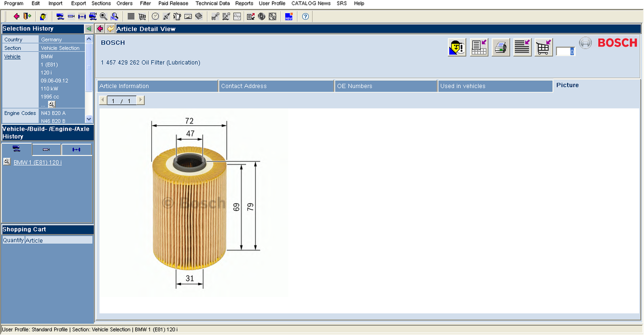Add article to cart with cart icon

pyautogui.click(x=544, y=47)
